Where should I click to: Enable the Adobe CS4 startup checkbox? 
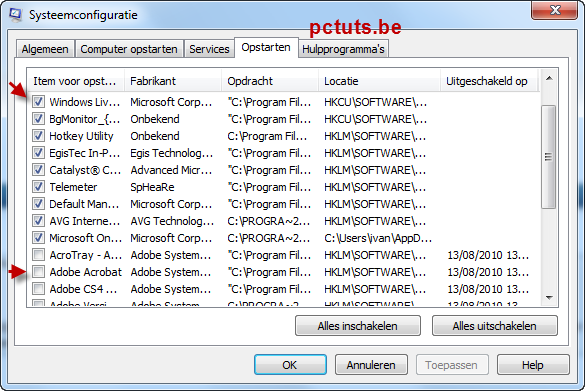[38, 288]
